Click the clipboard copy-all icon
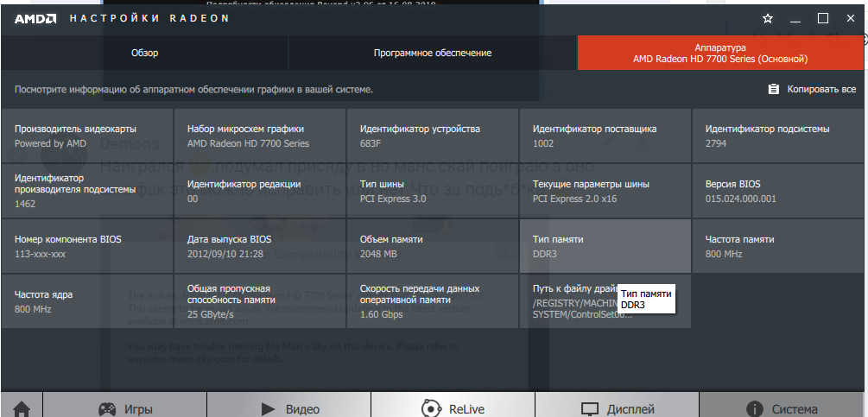This screenshot has height=417, width=868. [x=774, y=89]
